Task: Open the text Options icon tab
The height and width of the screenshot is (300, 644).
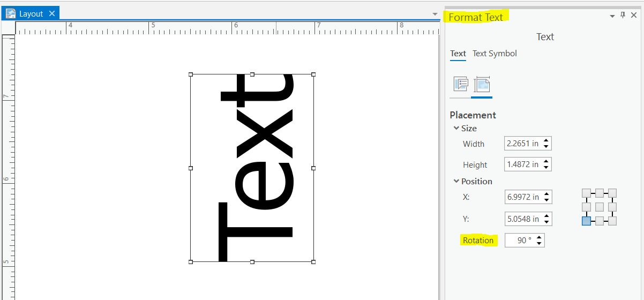Action: pos(461,84)
